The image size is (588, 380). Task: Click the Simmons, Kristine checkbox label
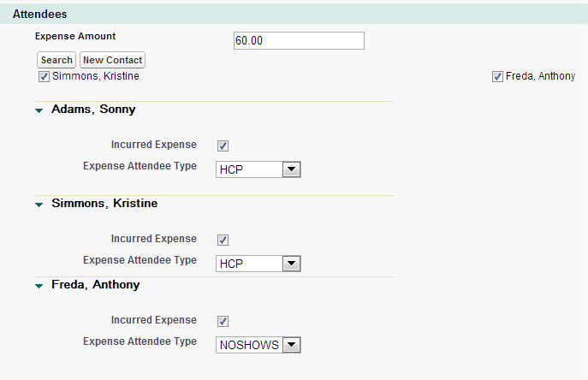pos(96,77)
